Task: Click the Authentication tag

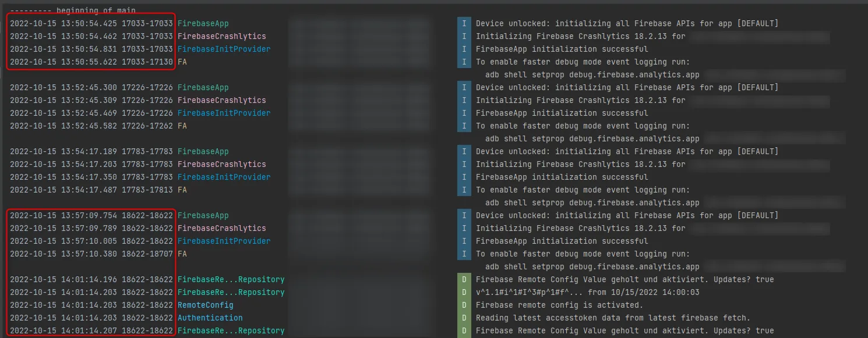Action: pos(210,318)
